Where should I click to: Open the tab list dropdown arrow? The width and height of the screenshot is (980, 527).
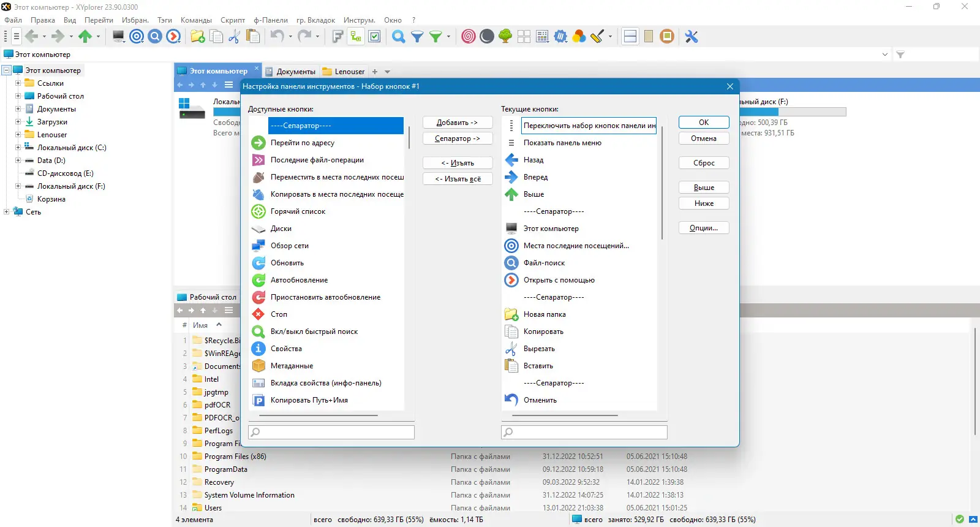tap(387, 72)
